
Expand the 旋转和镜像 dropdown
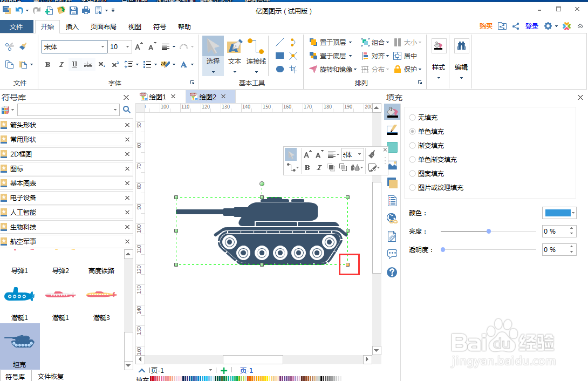click(355, 70)
